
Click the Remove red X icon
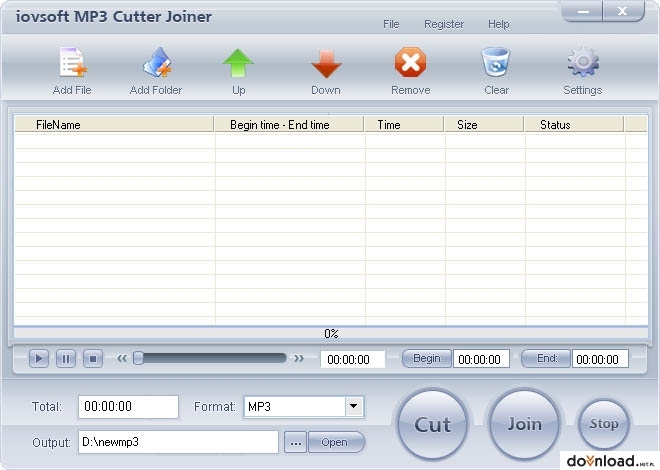click(x=410, y=62)
